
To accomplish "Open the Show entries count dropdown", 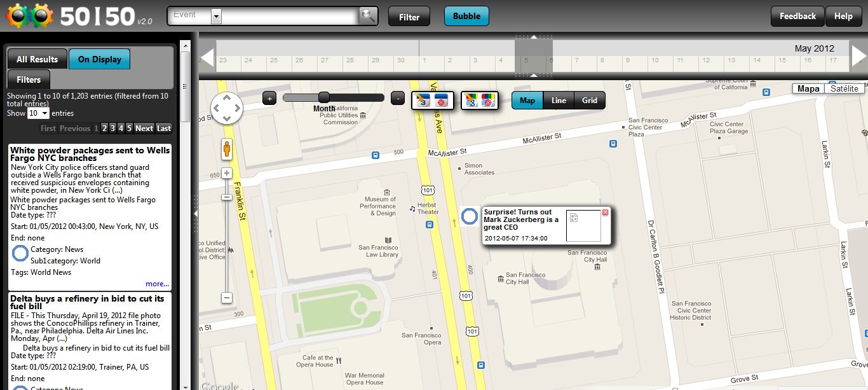I will [38, 113].
